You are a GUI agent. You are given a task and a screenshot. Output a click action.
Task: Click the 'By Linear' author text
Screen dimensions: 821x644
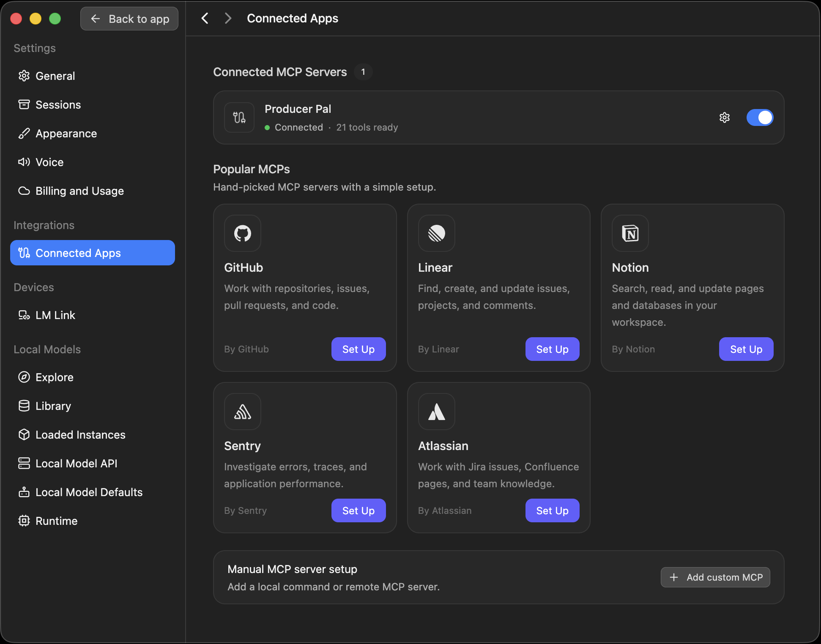click(438, 349)
